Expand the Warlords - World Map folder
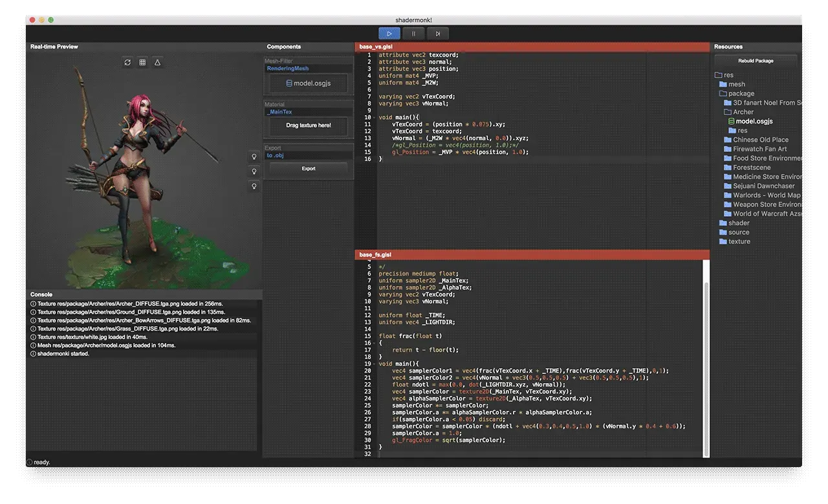The width and height of the screenshot is (828, 504). (x=728, y=195)
